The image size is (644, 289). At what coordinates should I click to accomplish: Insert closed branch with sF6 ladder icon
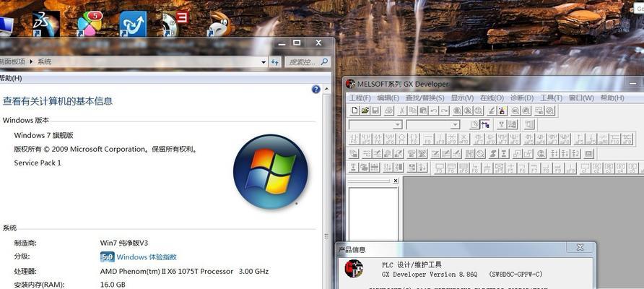pos(390,139)
